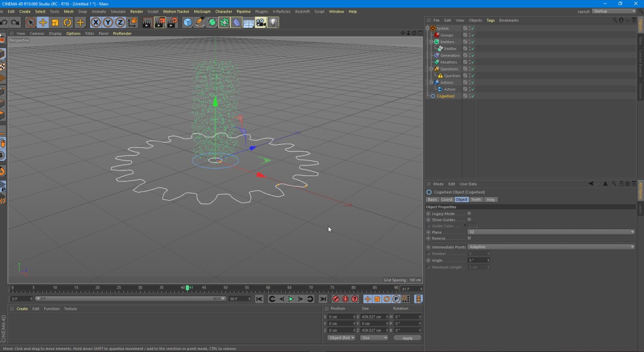
Task: Add a Camera object
Action: pyautogui.click(x=261, y=22)
